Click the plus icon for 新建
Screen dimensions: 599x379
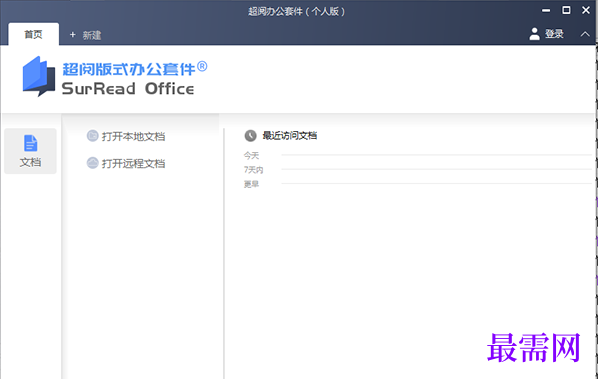click(73, 35)
